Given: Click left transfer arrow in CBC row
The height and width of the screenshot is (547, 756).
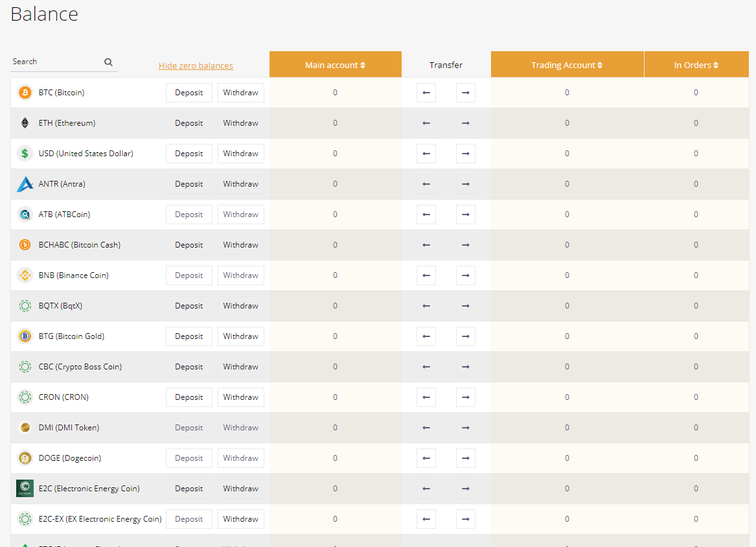Looking at the screenshot, I should 426,366.
